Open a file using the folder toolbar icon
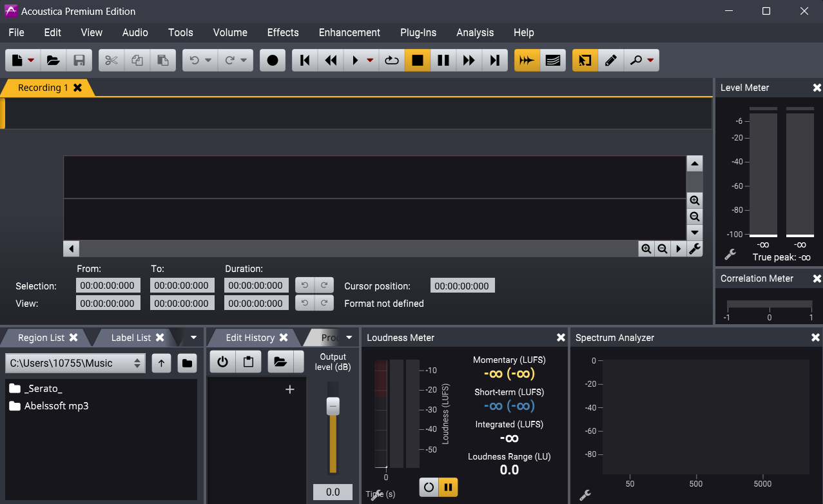The image size is (823, 504). 53,61
